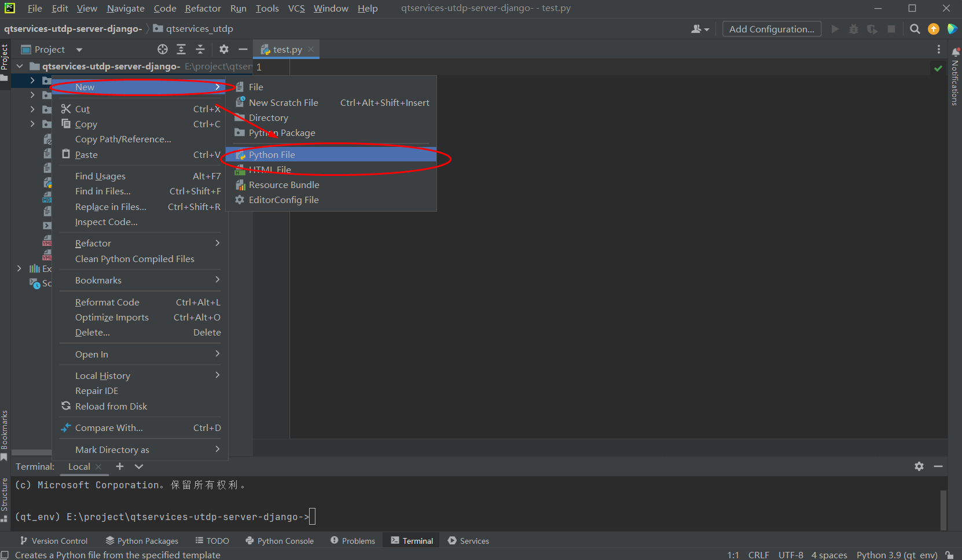The height and width of the screenshot is (560, 962).
Task: Choose Reformat Code in context menu
Action: point(141,302)
